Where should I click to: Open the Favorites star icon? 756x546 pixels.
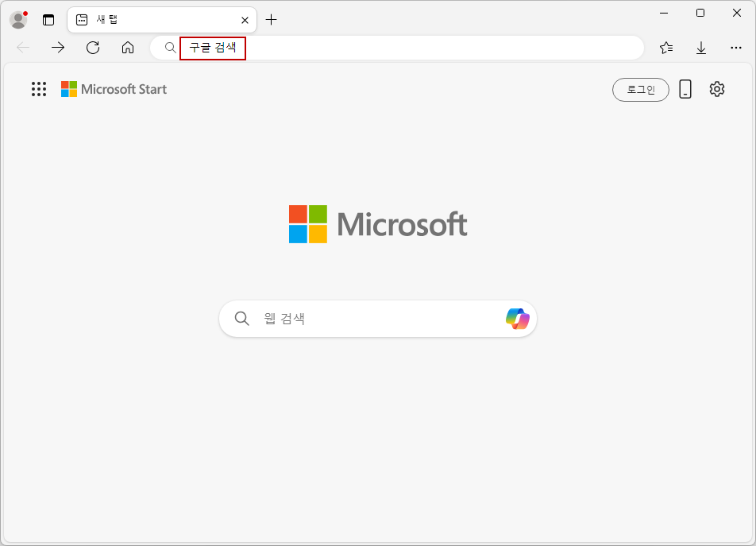click(666, 47)
